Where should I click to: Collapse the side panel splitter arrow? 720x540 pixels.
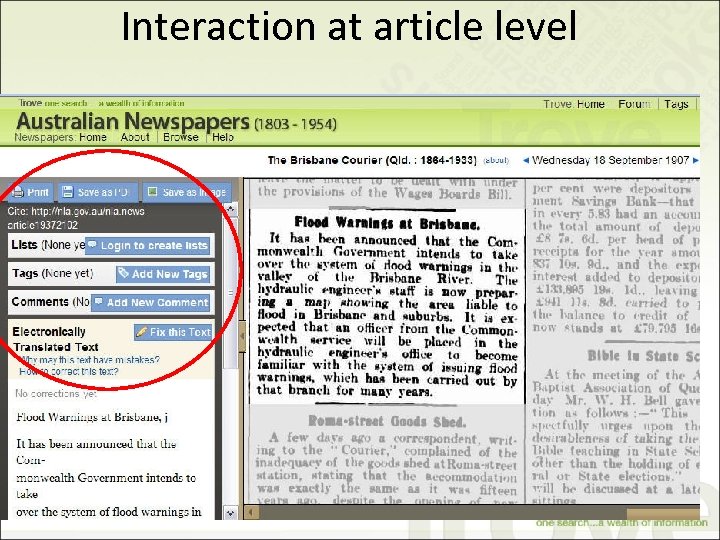[x=241, y=336]
